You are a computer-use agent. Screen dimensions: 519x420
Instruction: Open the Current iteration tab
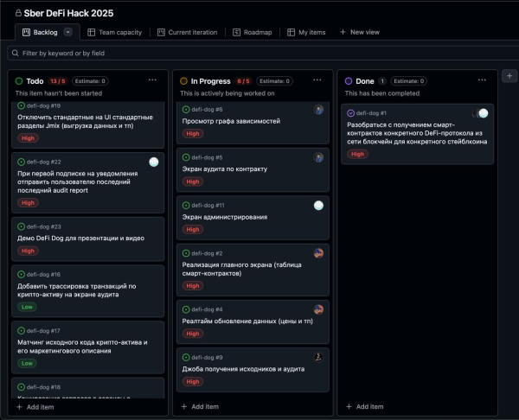188,32
